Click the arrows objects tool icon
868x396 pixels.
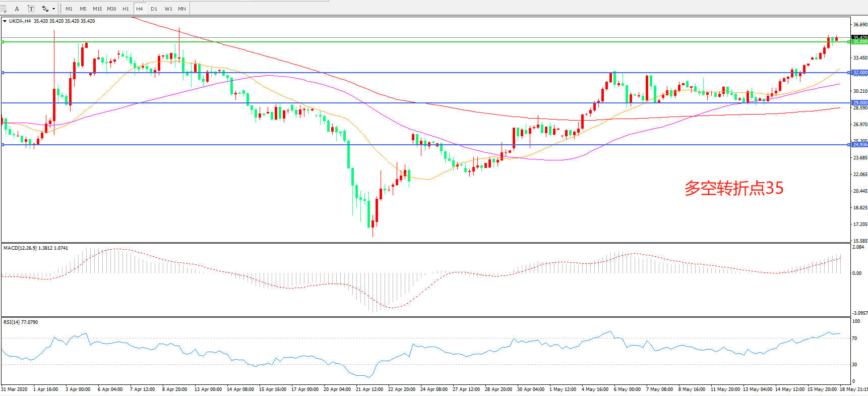[44, 9]
